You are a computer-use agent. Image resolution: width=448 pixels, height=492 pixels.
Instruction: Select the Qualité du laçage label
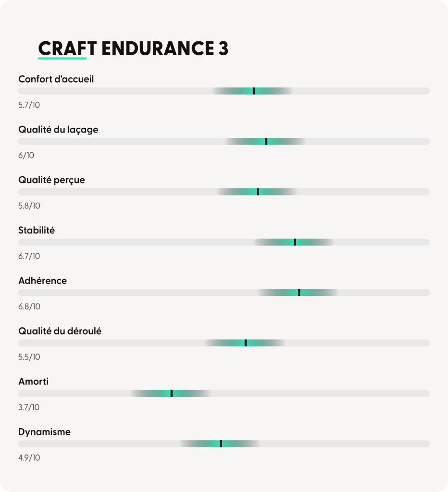pos(58,129)
